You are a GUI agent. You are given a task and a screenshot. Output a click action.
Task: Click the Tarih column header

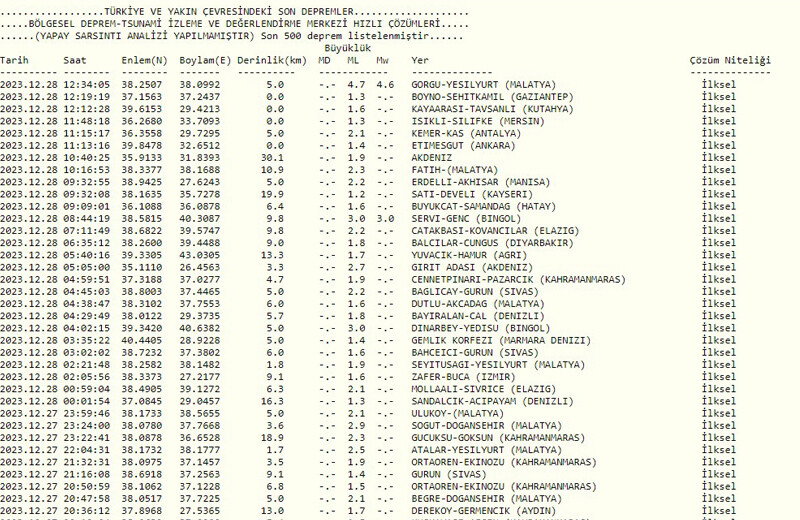point(15,61)
